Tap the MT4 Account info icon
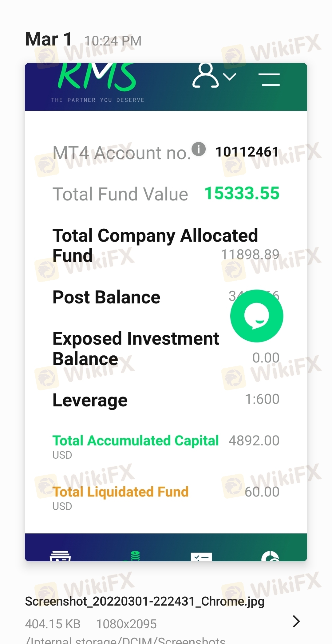This screenshot has height=644, width=332. pyautogui.click(x=199, y=149)
